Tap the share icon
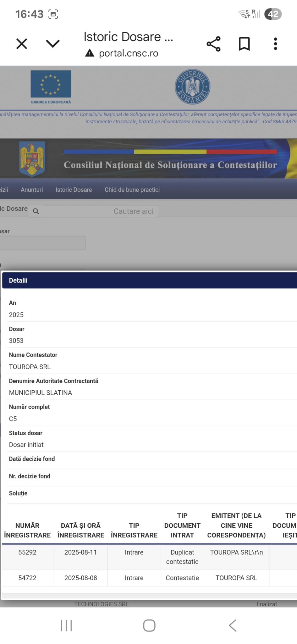Viewport: 297px width, 644px height. [213, 44]
